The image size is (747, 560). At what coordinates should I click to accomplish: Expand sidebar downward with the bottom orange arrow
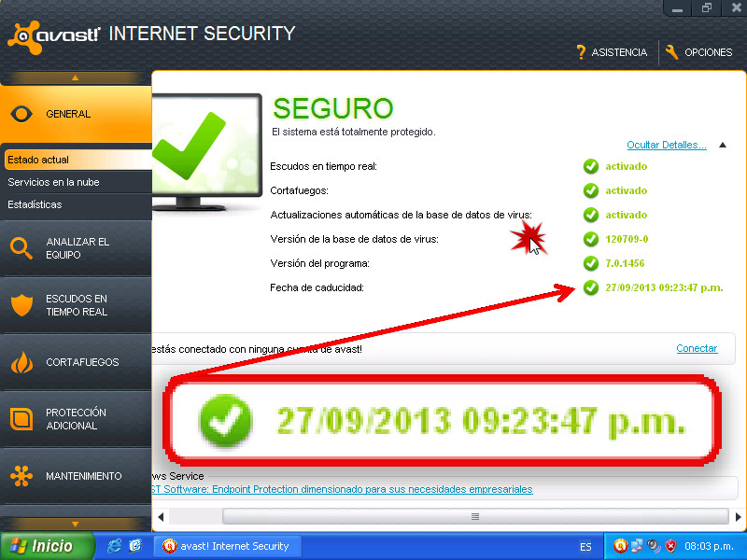[x=76, y=525]
